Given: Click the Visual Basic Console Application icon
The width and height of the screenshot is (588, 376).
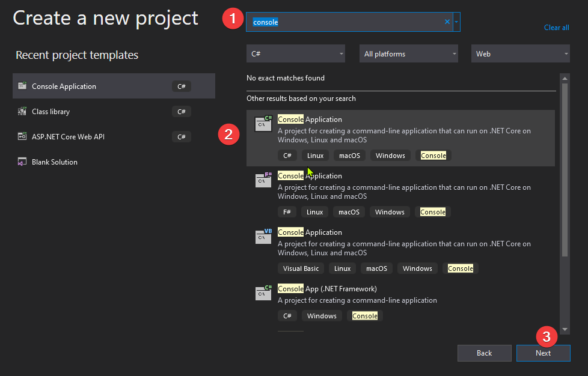Looking at the screenshot, I should pos(263,237).
